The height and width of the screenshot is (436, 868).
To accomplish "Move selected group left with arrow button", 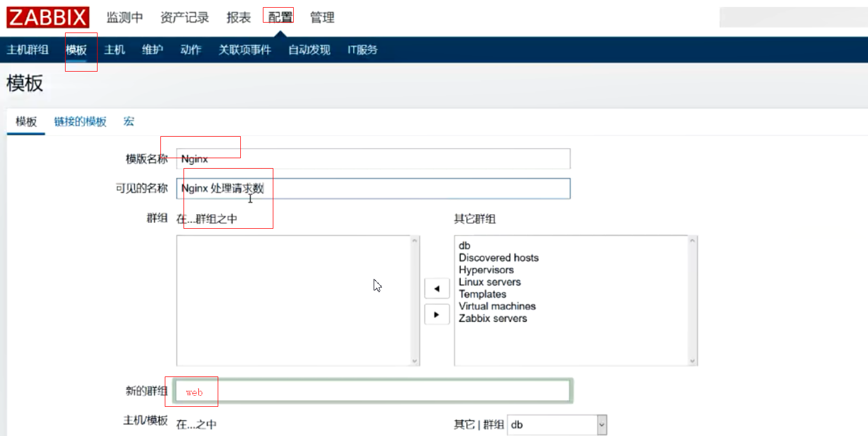I will tap(437, 288).
